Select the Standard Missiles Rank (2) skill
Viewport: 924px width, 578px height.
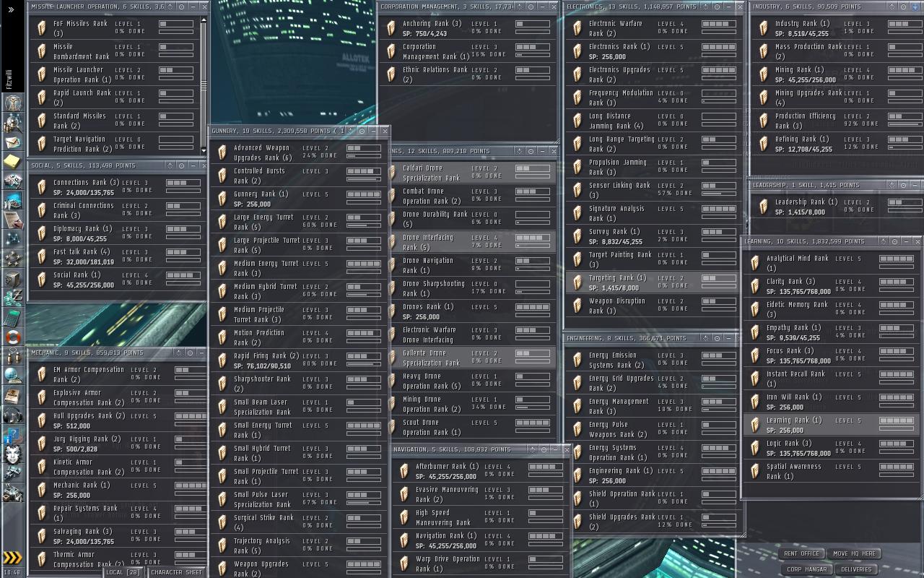[115, 121]
